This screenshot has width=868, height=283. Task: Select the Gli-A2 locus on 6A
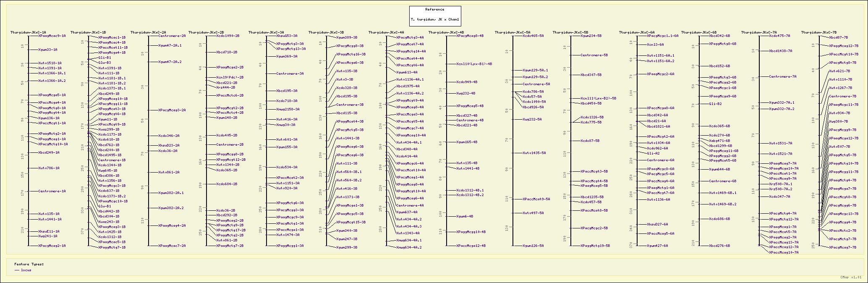coord(653,154)
